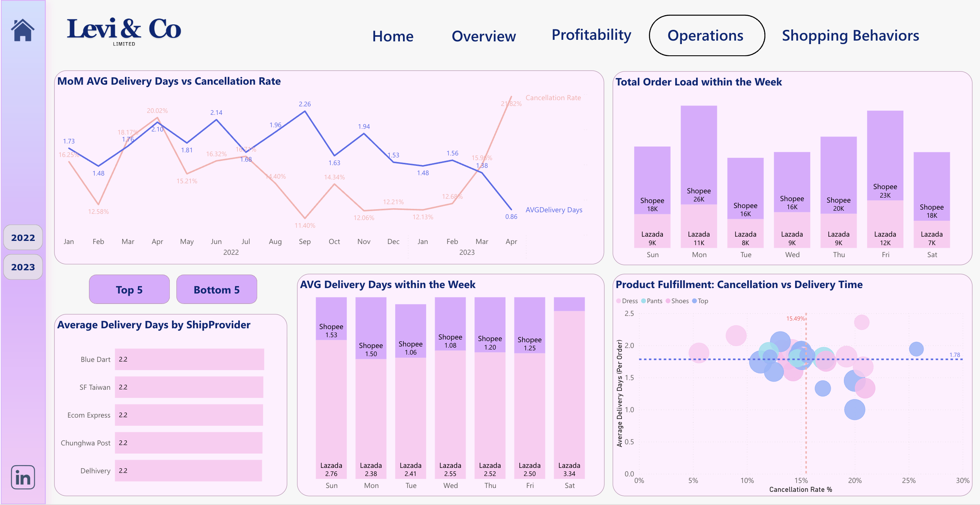Select the 2022 year filter
The image size is (980, 505).
pyautogui.click(x=23, y=237)
